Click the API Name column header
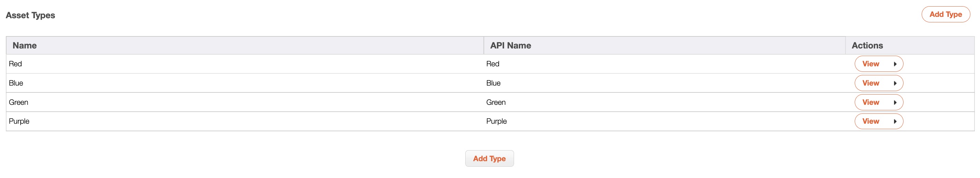 pyautogui.click(x=510, y=46)
